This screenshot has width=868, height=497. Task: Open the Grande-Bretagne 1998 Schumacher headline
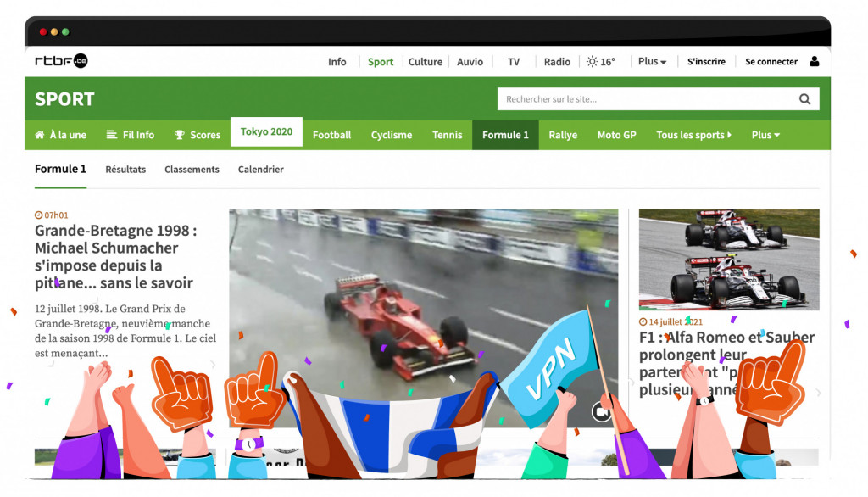point(115,256)
